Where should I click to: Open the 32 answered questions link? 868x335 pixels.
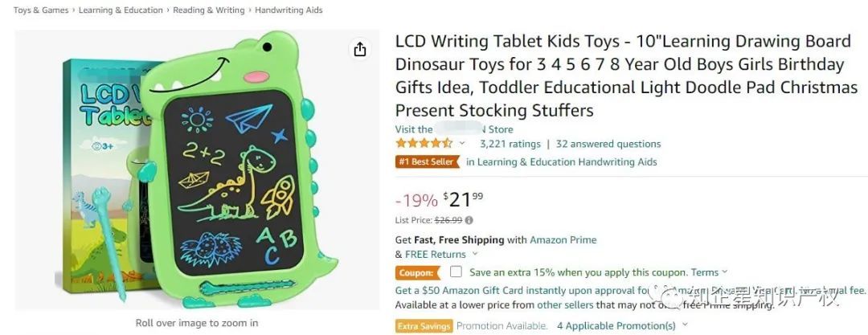[x=608, y=144]
